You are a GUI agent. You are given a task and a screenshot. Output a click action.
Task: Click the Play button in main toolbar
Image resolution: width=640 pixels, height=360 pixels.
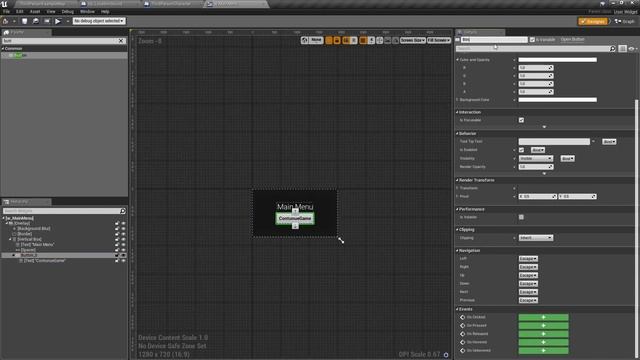coord(58,21)
